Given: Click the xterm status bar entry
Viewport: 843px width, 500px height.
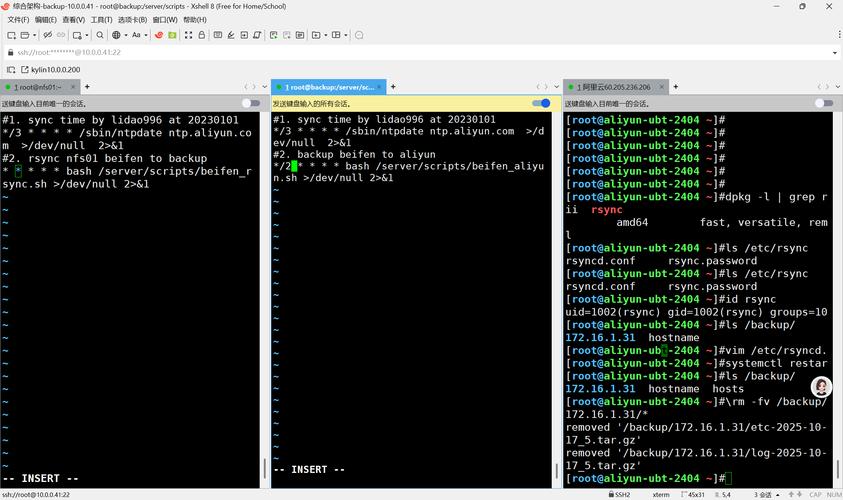Looking at the screenshot, I should [x=661, y=495].
